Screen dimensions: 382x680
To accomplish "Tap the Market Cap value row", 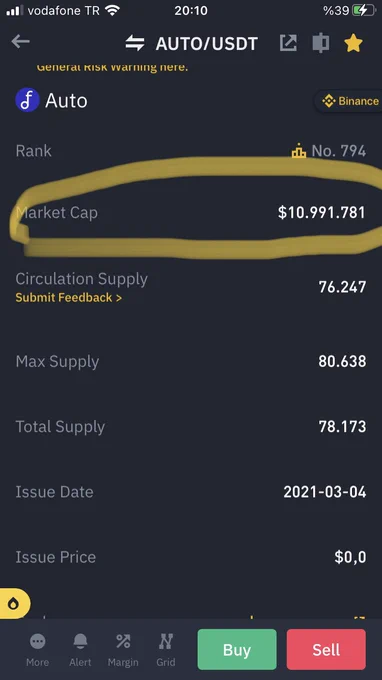I will (x=191, y=212).
